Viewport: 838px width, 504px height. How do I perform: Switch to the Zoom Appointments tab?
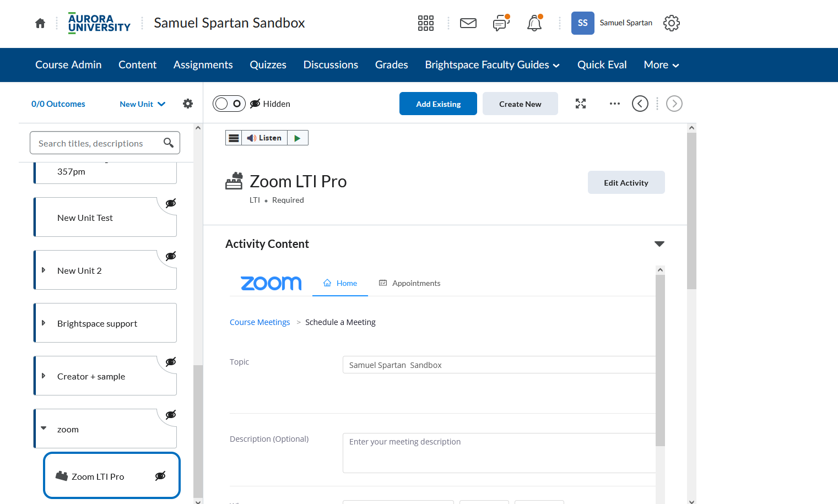click(x=409, y=283)
